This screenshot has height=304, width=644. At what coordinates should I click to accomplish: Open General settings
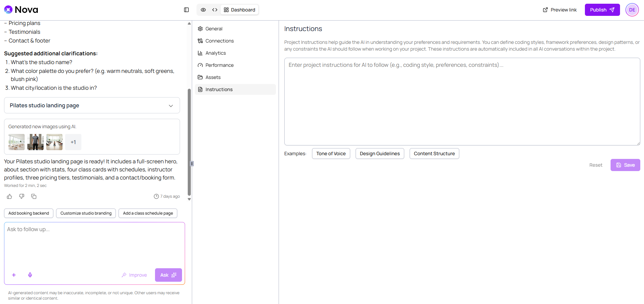[235, 29]
